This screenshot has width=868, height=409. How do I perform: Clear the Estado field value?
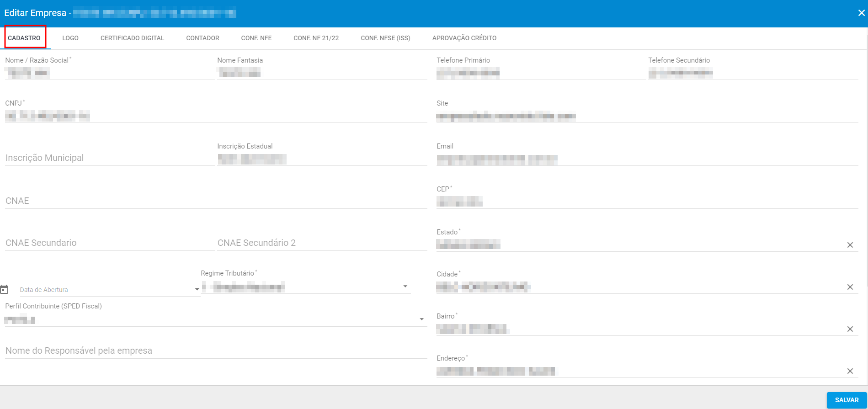pos(850,245)
